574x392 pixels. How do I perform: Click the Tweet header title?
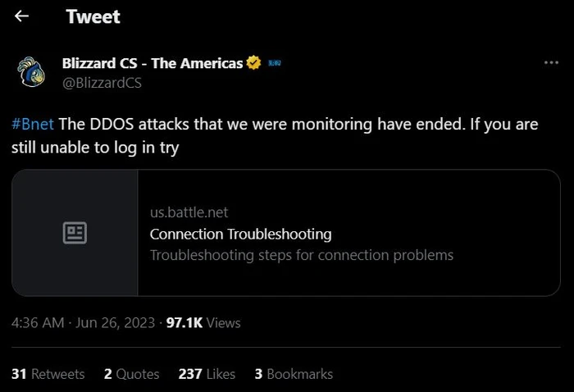tap(93, 16)
